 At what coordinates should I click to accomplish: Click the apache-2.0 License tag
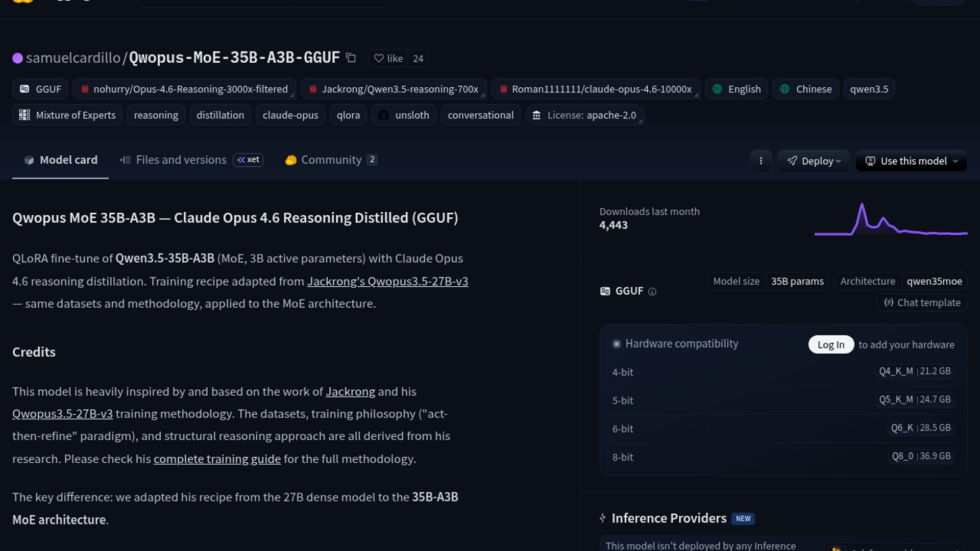[584, 115]
